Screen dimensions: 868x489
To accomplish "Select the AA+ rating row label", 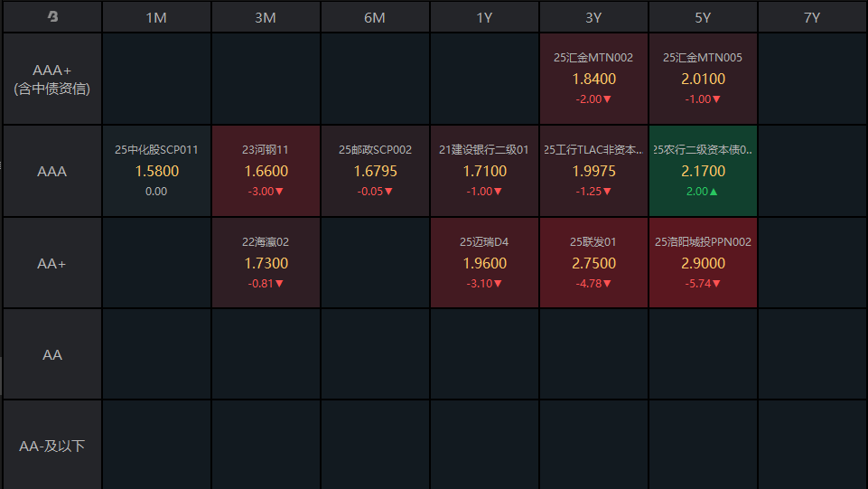I will click(52, 263).
